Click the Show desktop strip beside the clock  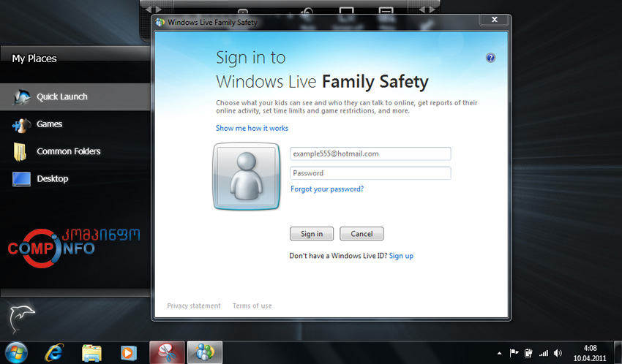pyautogui.click(x=618, y=352)
